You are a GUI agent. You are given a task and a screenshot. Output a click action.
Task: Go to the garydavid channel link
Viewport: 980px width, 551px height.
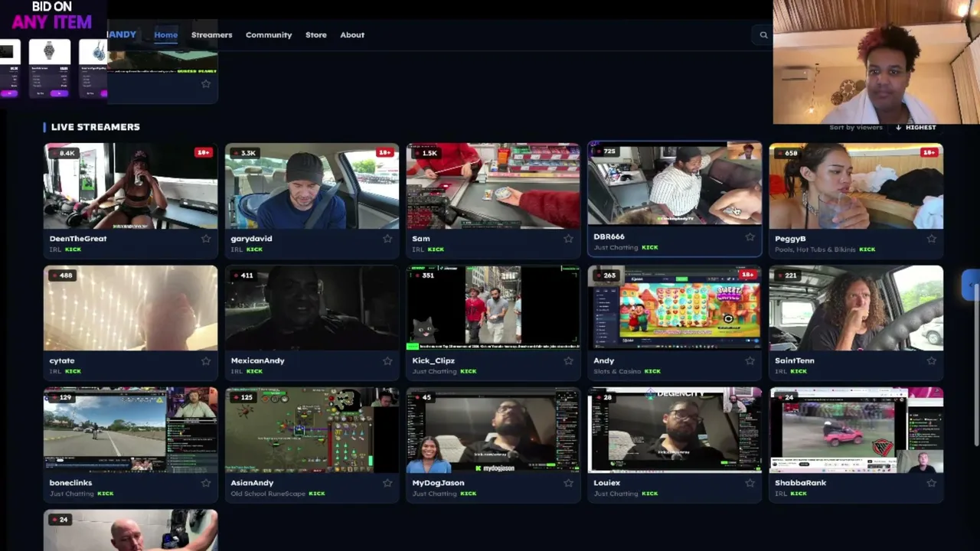click(251, 239)
